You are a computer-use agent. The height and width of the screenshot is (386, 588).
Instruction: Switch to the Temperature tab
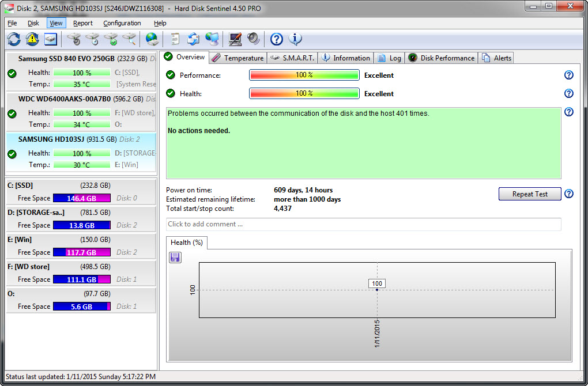[x=238, y=58]
